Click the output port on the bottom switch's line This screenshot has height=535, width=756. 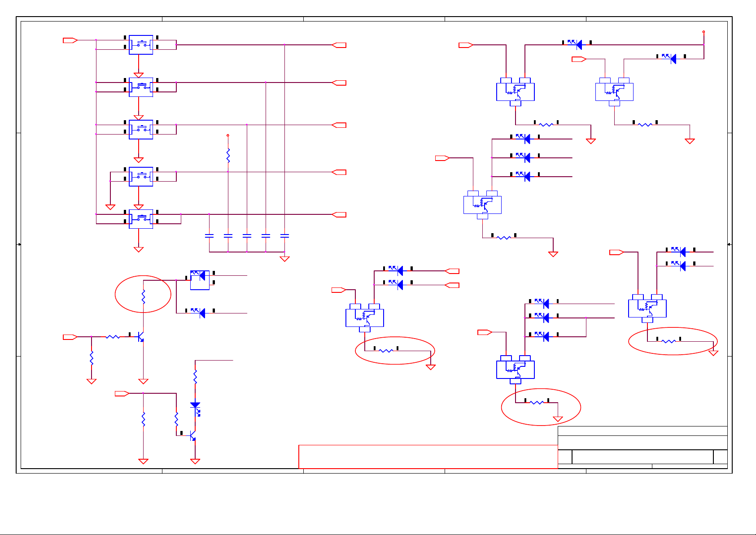tap(339, 214)
